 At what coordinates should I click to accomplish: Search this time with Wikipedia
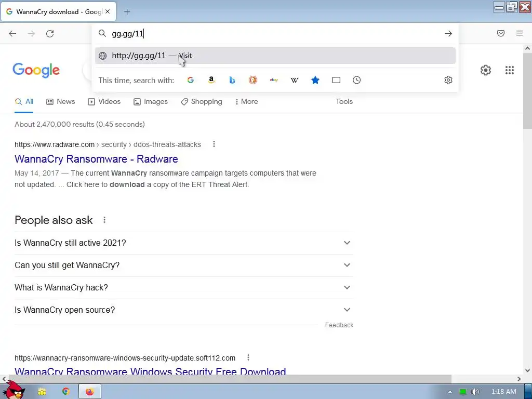(295, 80)
